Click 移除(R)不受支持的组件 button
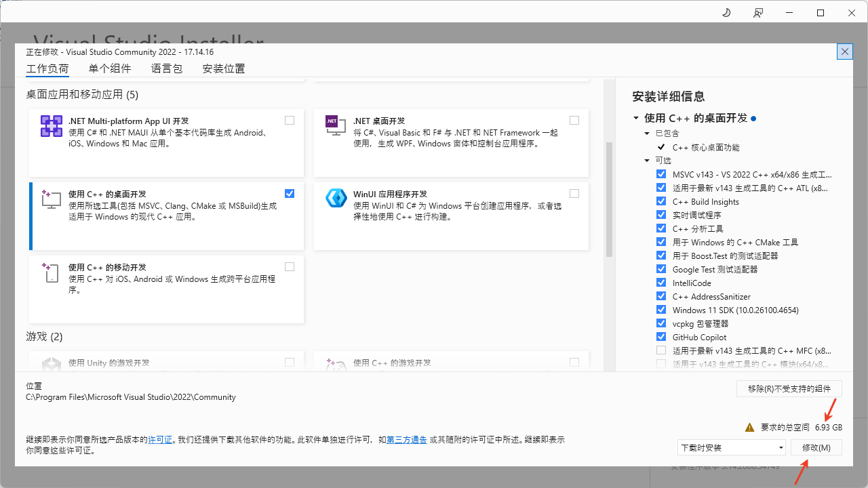Screen dimensions: 868x488 (x=789, y=388)
